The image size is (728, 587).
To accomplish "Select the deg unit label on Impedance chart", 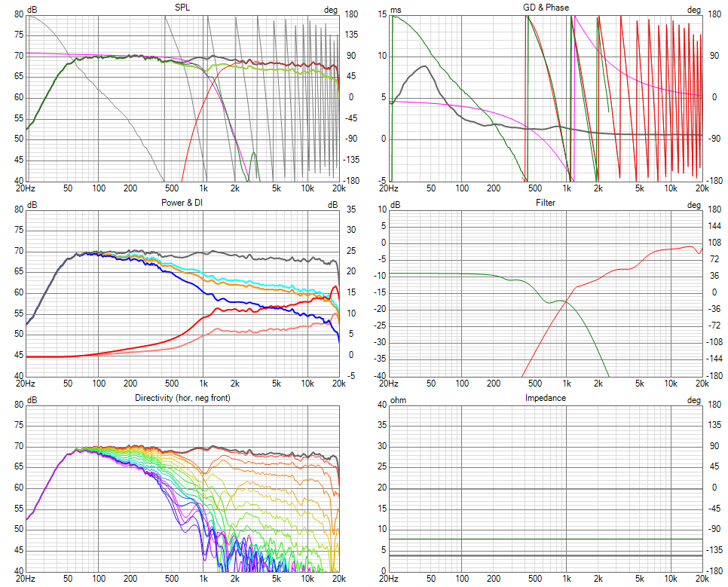I will click(694, 400).
